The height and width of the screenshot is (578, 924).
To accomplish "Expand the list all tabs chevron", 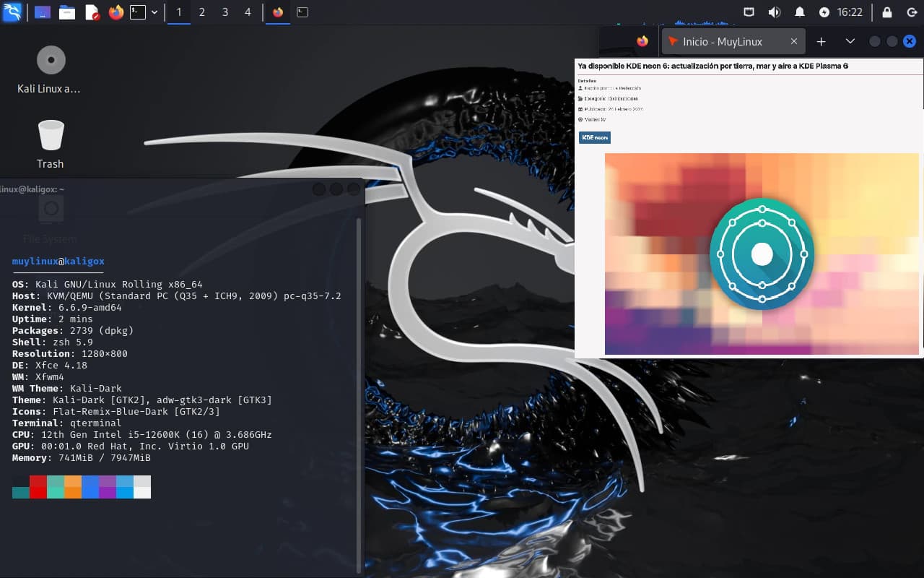I will [850, 42].
